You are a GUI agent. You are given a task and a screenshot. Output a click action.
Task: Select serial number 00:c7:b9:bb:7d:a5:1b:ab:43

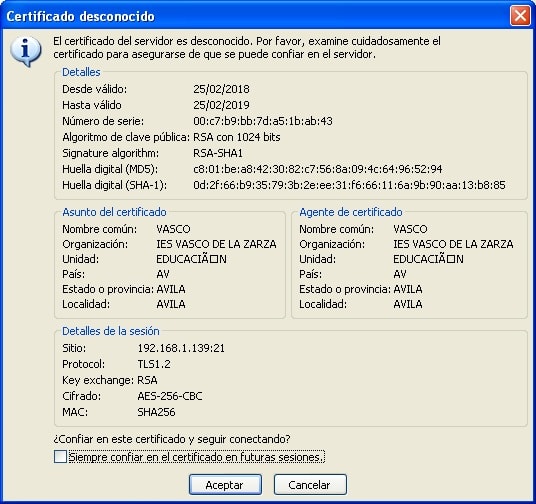[x=263, y=121]
